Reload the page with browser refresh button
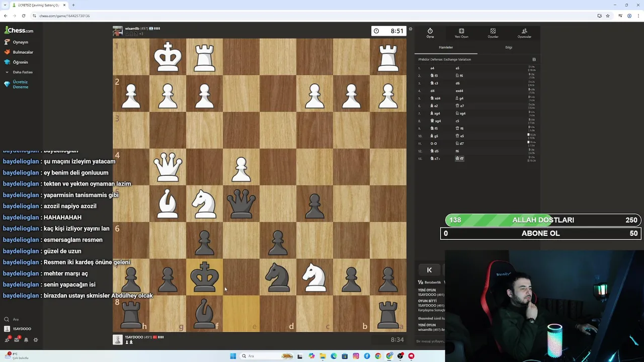The width and height of the screenshot is (644, 362). [x=23, y=16]
